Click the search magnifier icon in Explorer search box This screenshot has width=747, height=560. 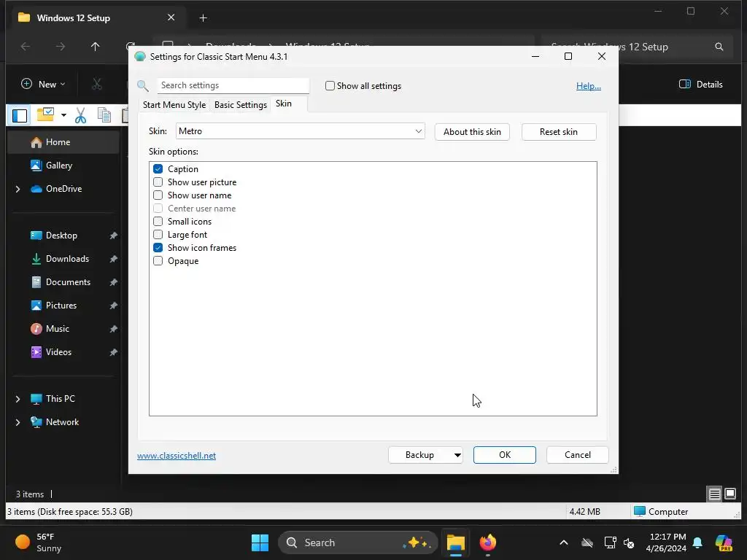[x=719, y=47]
